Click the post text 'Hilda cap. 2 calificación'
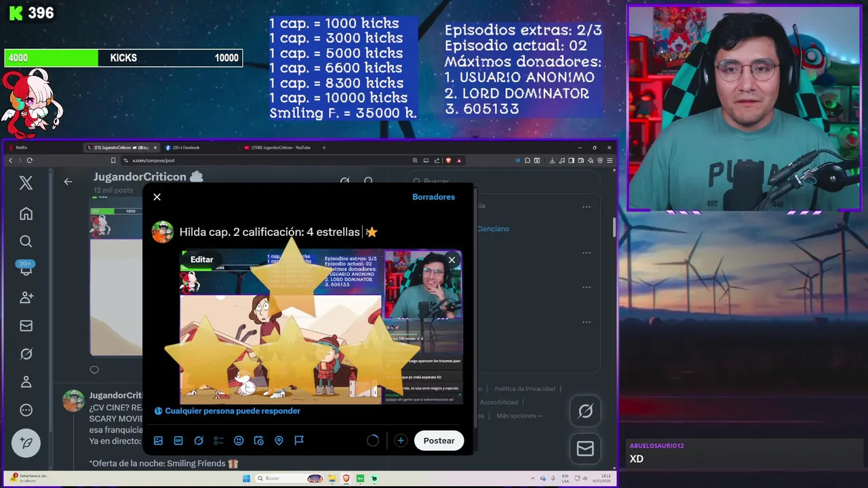The image size is (868, 488). point(241,232)
